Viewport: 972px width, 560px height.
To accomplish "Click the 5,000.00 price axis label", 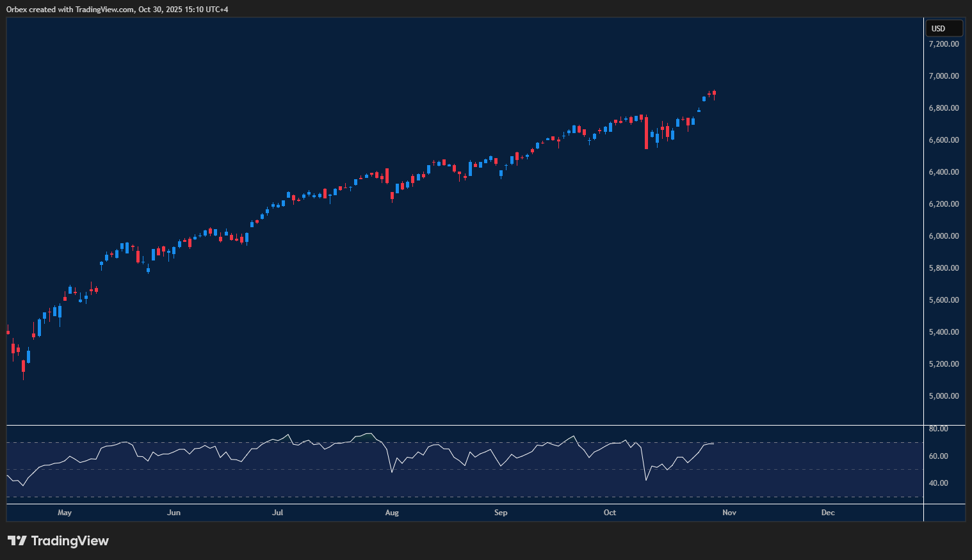I will pos(944,396).
